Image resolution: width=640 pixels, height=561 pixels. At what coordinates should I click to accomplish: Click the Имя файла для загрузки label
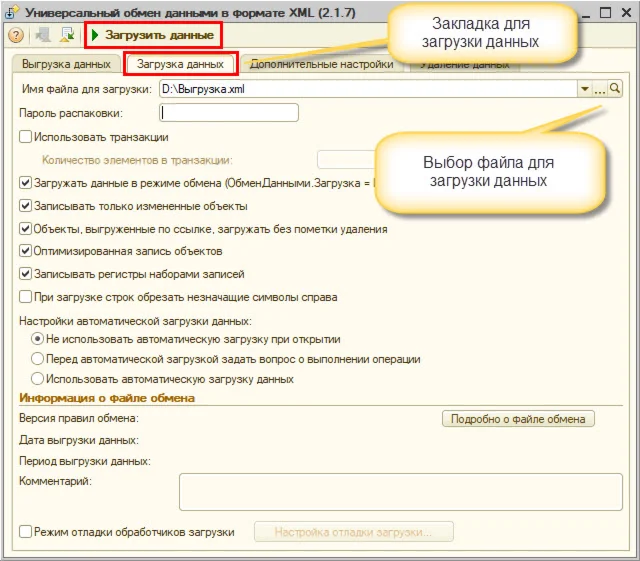(x=87, y=89)
